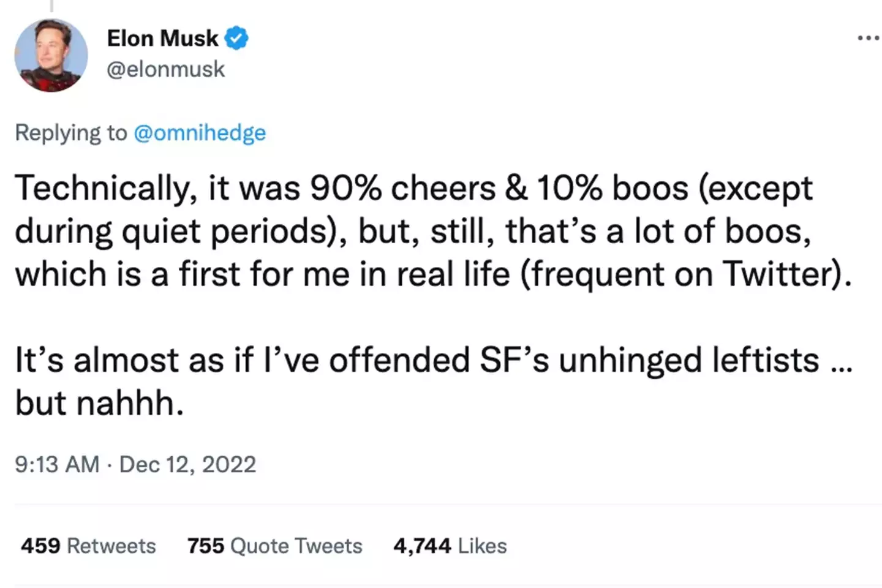Click the "10% boos" text in tweet
Image resolution: width=882 pixels, height=588 pixels.
612,188
